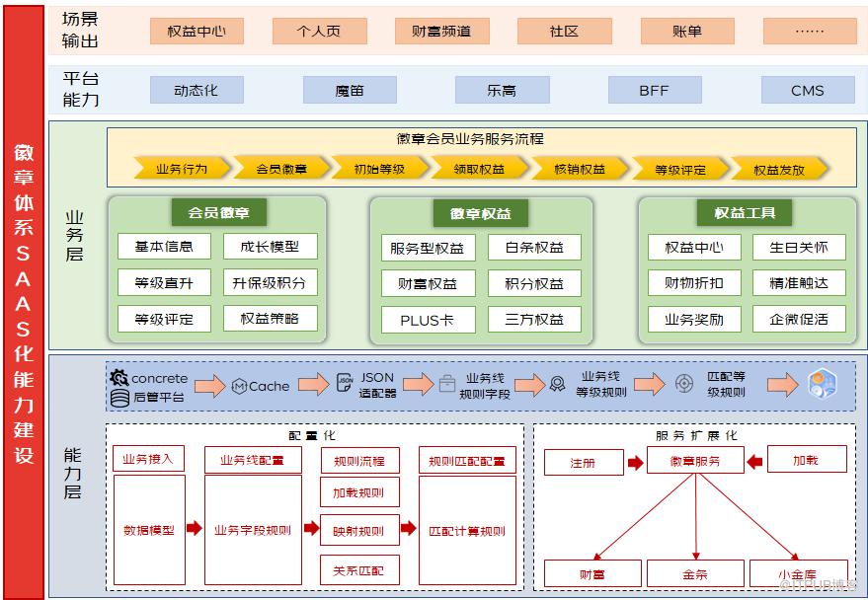The image size is (868, 600).
Task: Select 权益中心 box in 场景输出 row
Action: [197, 31]
